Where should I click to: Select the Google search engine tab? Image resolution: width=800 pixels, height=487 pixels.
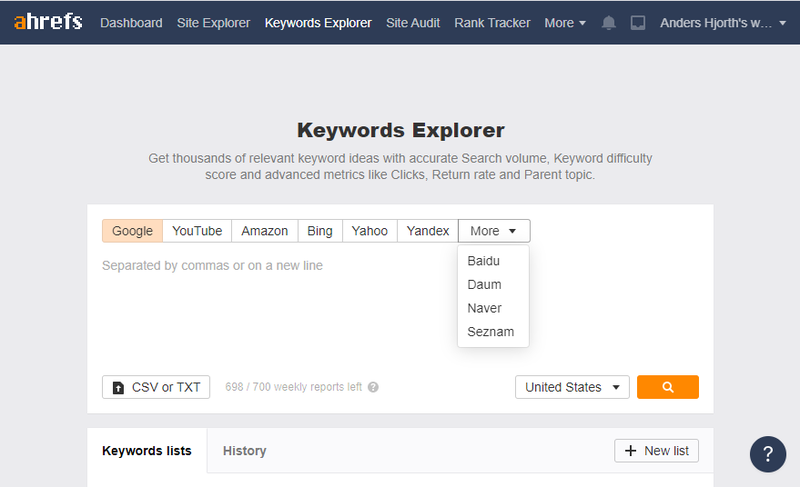(132, 231)
